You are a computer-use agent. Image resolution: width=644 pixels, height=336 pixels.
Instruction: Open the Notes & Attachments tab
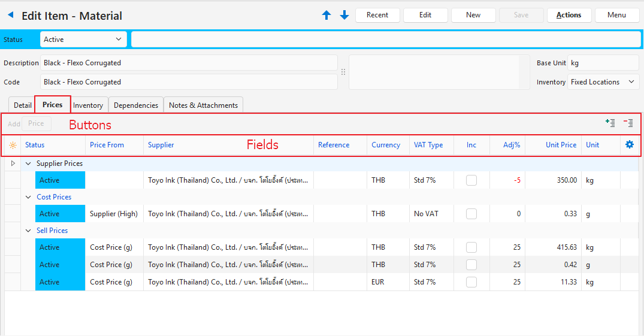203,105
